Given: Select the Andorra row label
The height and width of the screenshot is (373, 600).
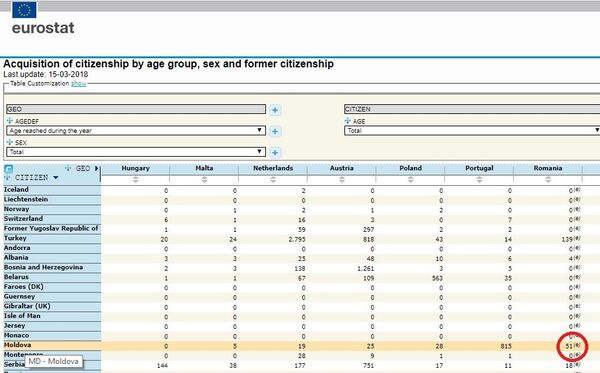Looking at the screenshot, I should (x=17, y=248).
